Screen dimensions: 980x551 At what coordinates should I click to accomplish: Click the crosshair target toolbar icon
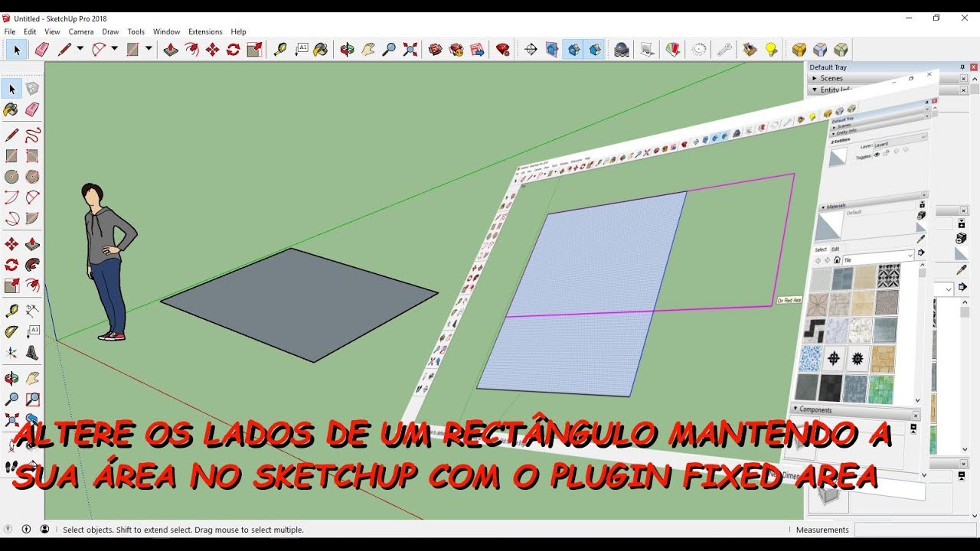(531, 50)
